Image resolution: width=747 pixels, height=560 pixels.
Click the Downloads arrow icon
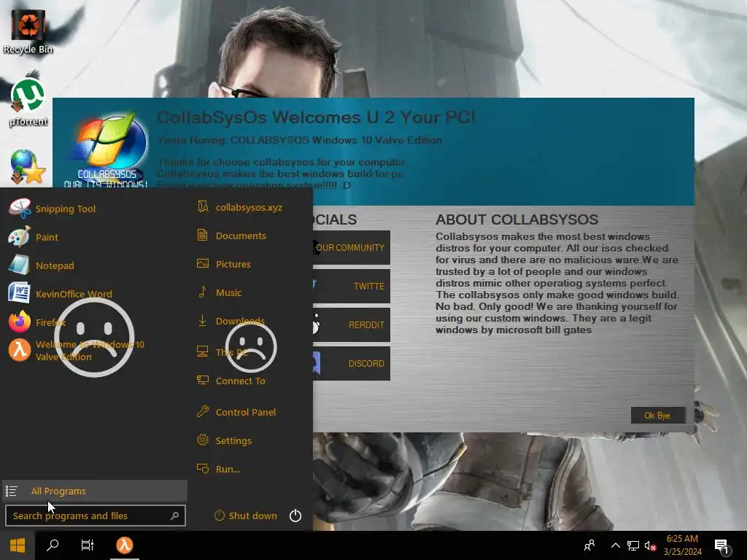pos(203,320)
